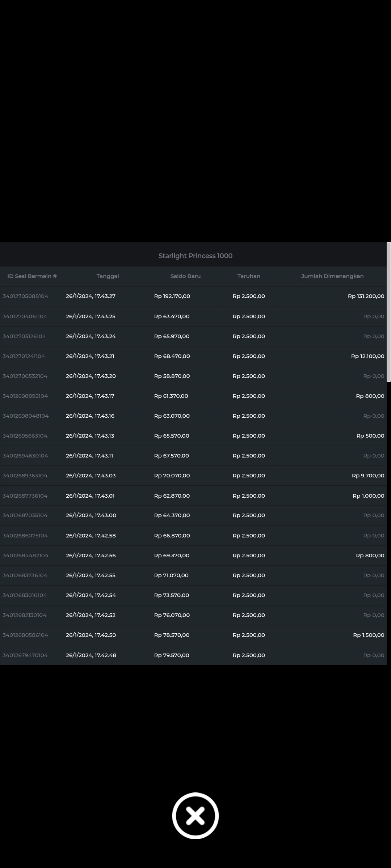Open session ID 34012705088104

coord(25,296)
